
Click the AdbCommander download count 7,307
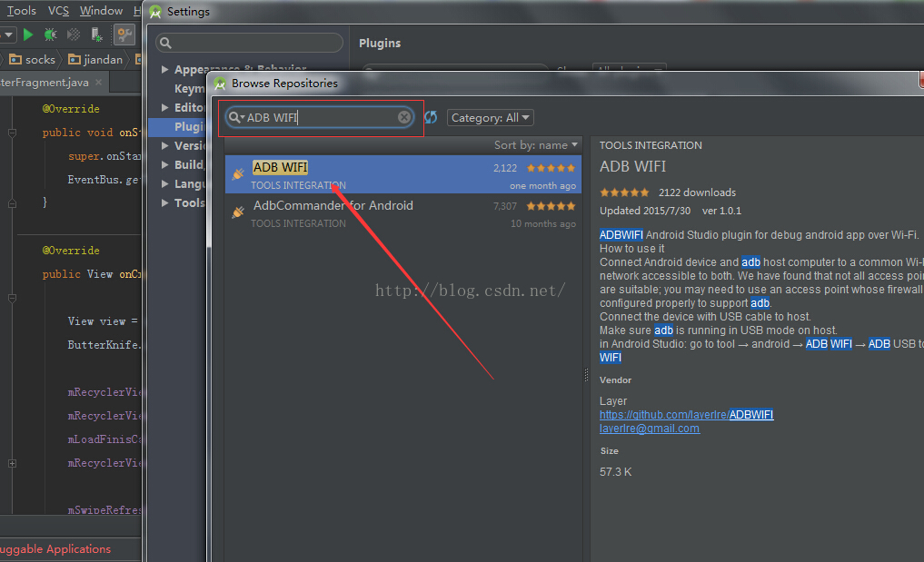[505, 206]
